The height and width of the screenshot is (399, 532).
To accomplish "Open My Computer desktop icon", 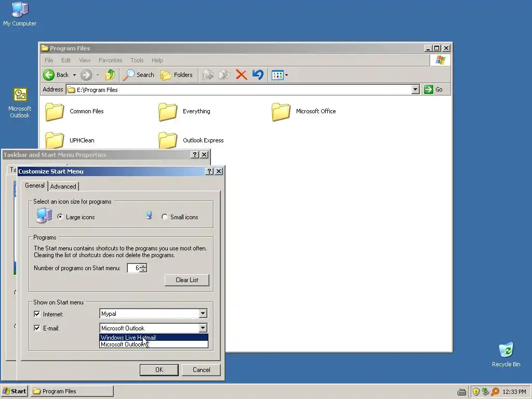I will [20, 14].
